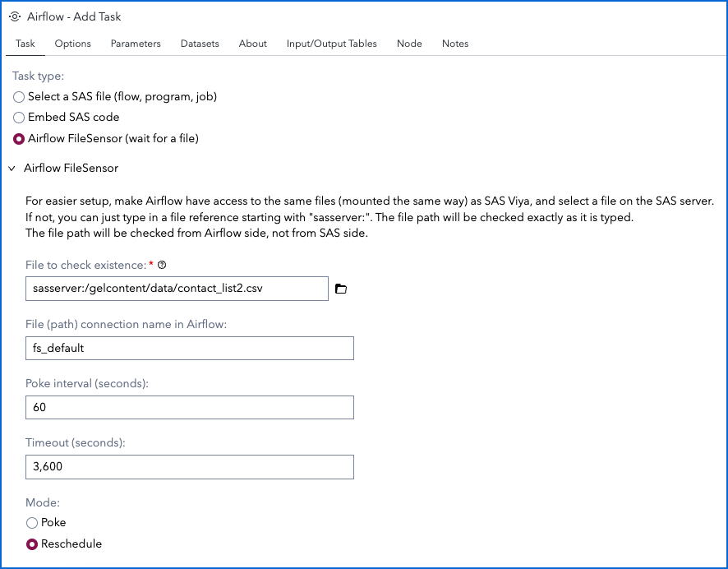This screenshot has width=728, height=569.
Task: Open the folder browse icon for file selection
Action: pyautogui.click(x=341, y=289)
